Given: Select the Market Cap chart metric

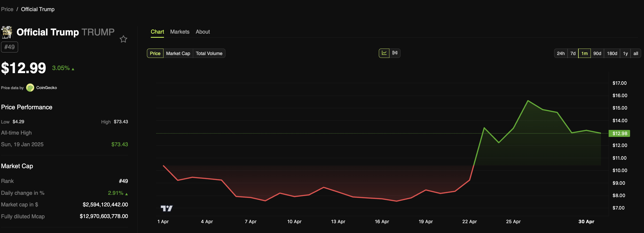Looking at the screenshot, I should pyautogui.click(x=178, y=53).
